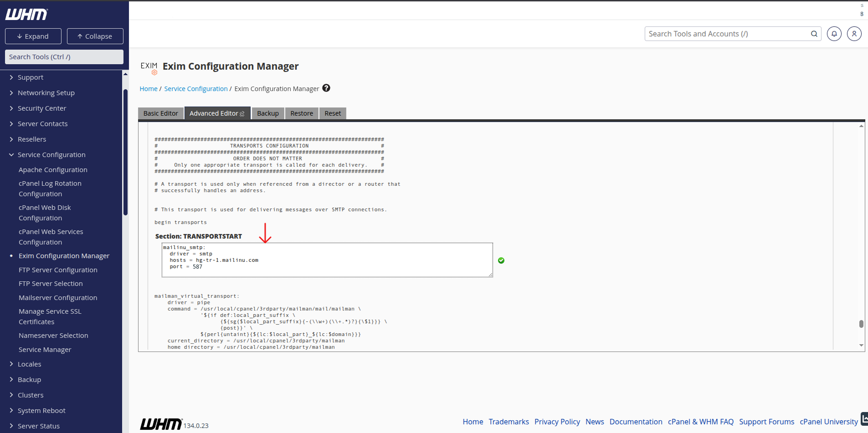This screenshot has height=433, width=868.
Task: Open the notifications bell icon
Action: pyautogui.click(x=834, y=34)
